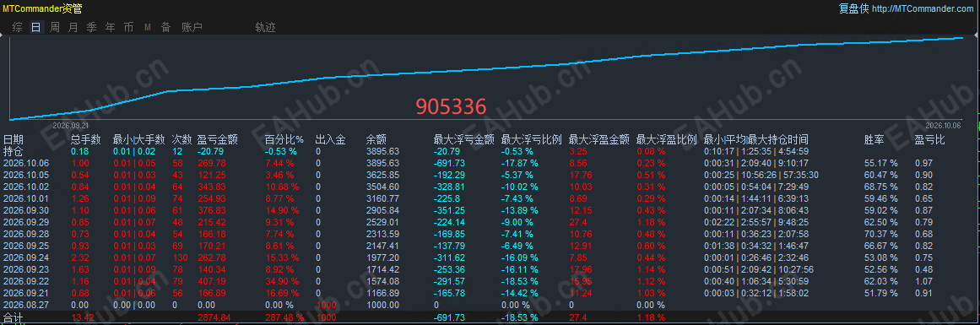Switch to the 备 tab
The height and width of the screenshot is (325, 980).
coord(165,27)
